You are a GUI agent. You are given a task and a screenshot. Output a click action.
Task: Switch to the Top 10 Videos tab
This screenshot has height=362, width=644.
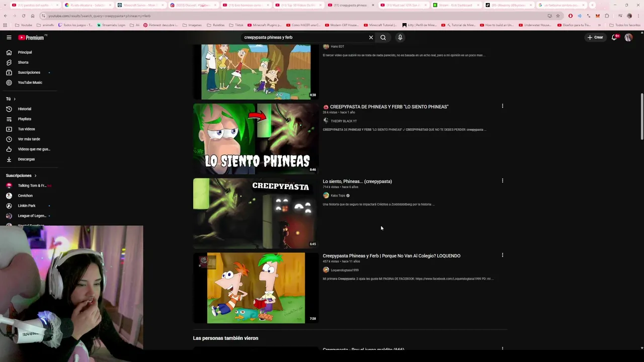pyautogui.click(x=298, y=5)
